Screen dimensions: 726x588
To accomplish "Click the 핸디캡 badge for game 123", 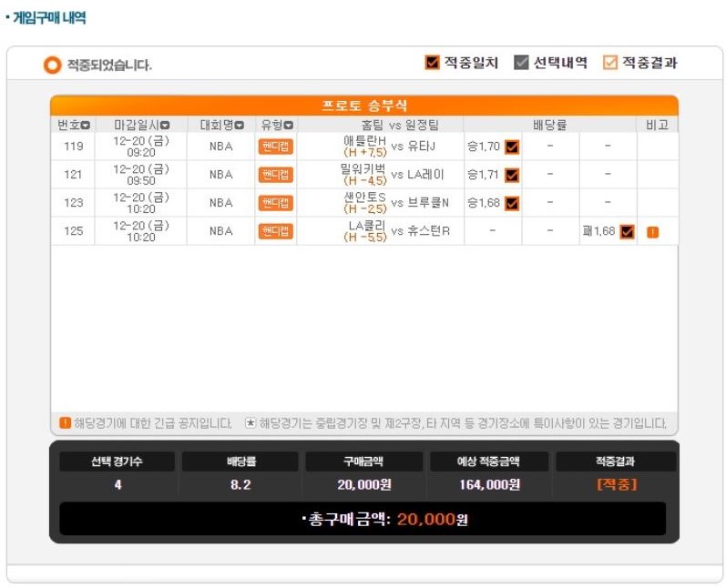I will coord(275,203).
